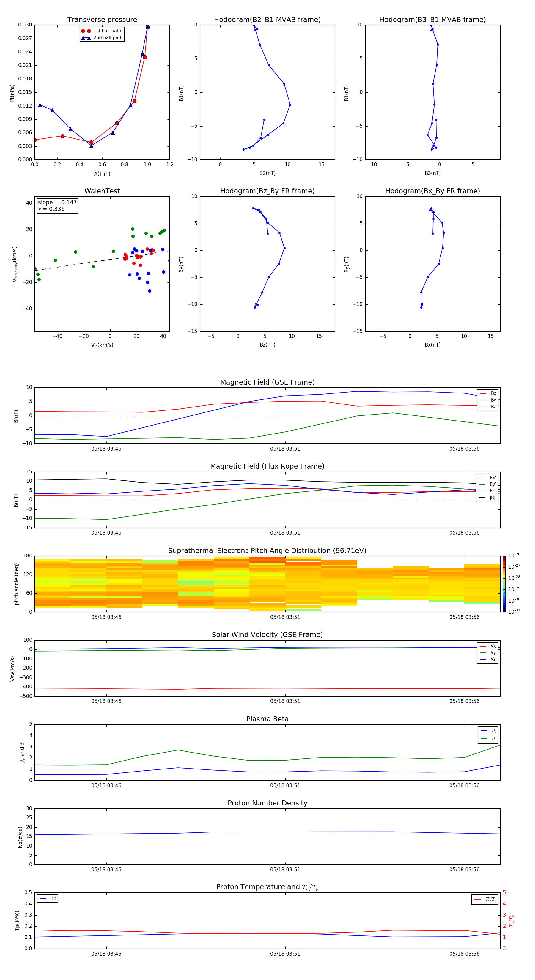This screenshot has height=980, width=535.
Task: Click the 'Bz' entry in GSE legend
Action: pos(488,407)
